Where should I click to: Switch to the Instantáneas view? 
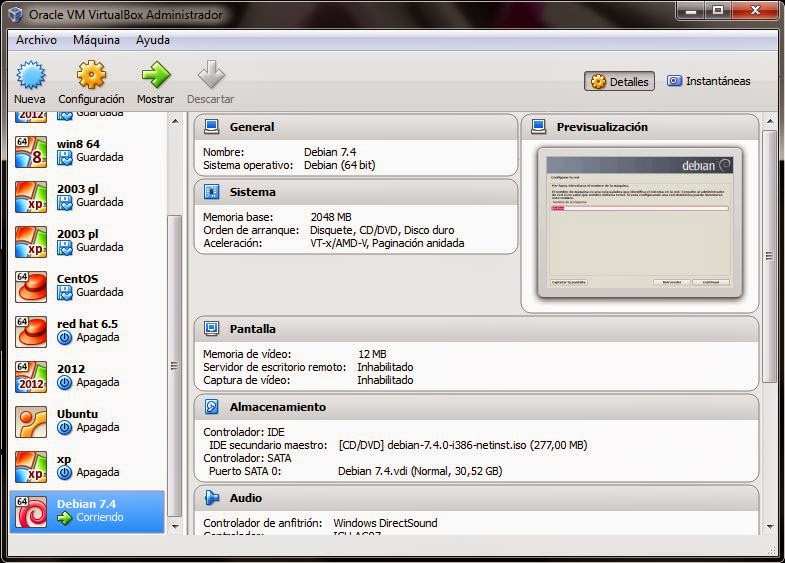tap(708, 81)
